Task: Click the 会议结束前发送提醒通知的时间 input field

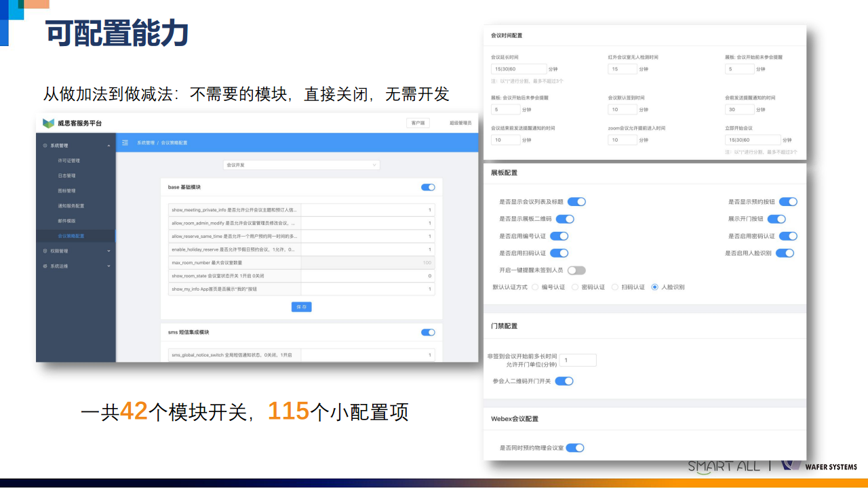Action: point(505,140)
